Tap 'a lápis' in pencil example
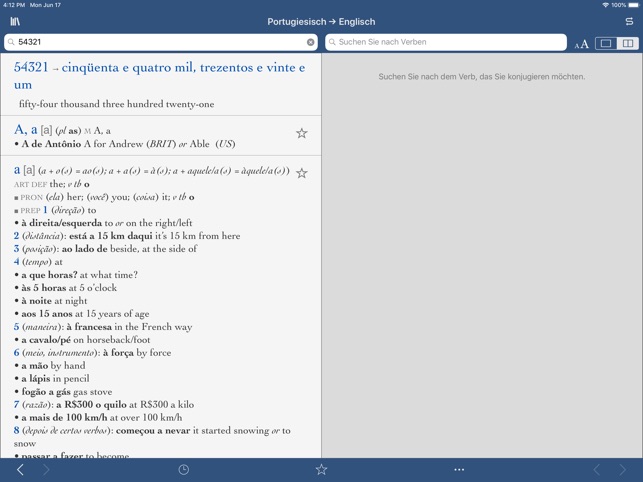Screen dimensions: 643x482 [36, 379]
